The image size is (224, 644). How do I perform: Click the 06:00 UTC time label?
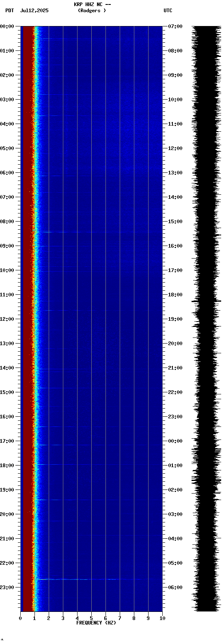tap(175, 587)
